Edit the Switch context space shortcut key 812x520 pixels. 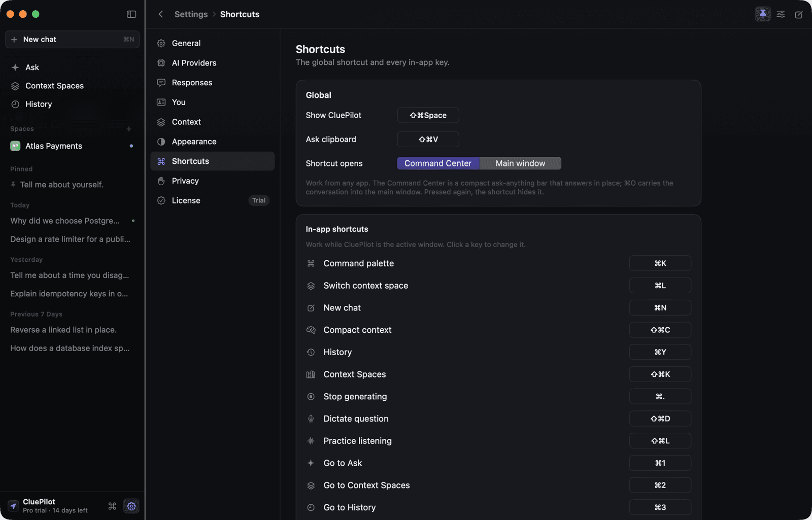tap(660, 286)
